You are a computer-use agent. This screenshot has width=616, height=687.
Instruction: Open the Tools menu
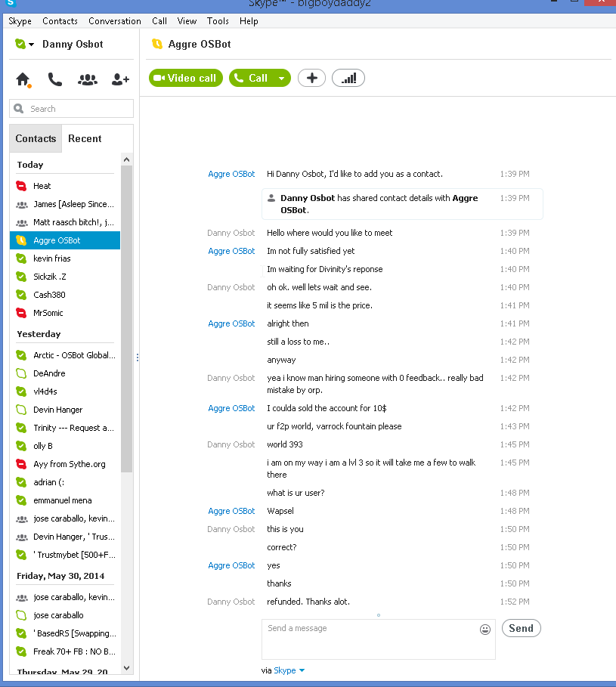(x=218, y=21)
